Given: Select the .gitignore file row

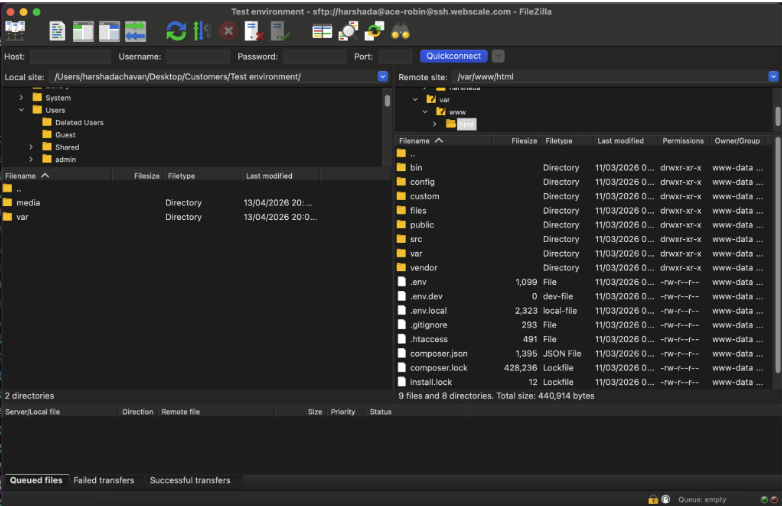Looking at the screenshot, I should click(584, 325).
